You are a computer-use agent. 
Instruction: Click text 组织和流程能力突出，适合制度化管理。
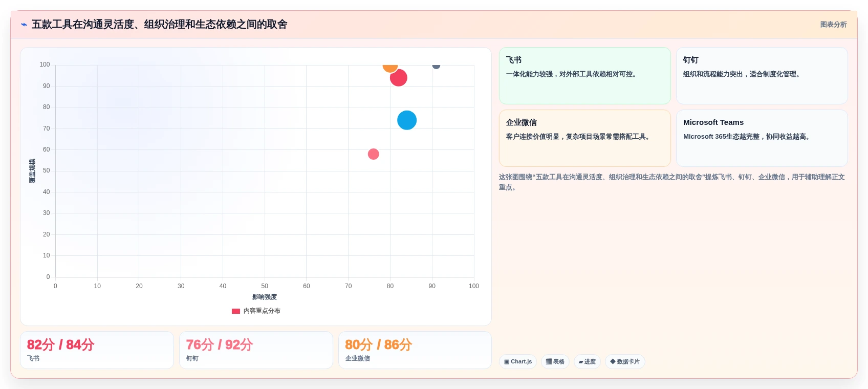click(x=743, y=74)
